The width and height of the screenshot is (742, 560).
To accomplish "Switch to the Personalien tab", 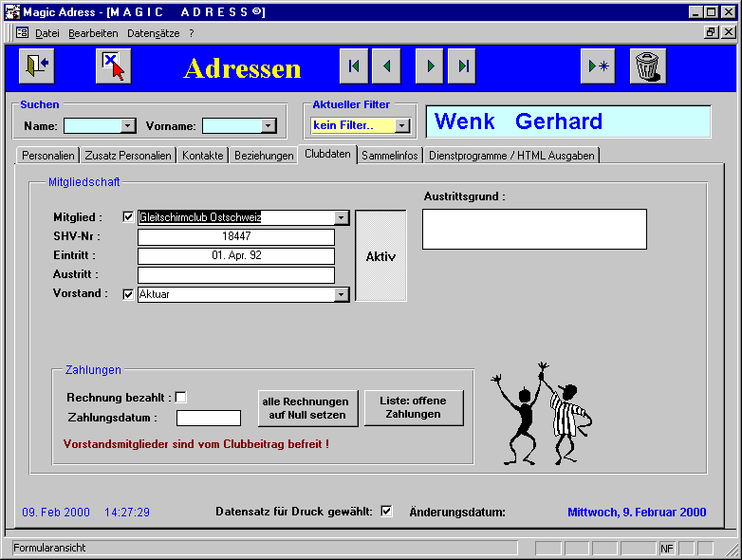I will 48,156.
